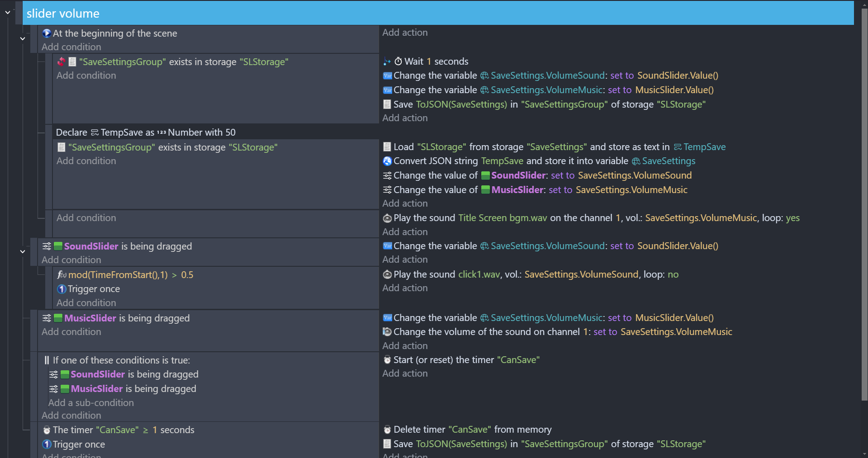Collapse the 'At the beginning of the scene' event
This screenshot has height=458, width=868.
[x=23, y=39]
